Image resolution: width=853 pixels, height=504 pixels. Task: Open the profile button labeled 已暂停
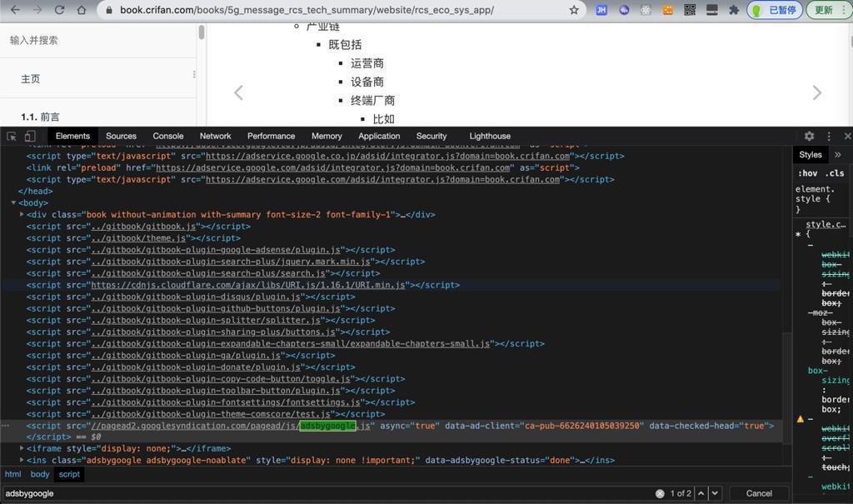pos(775,10)
